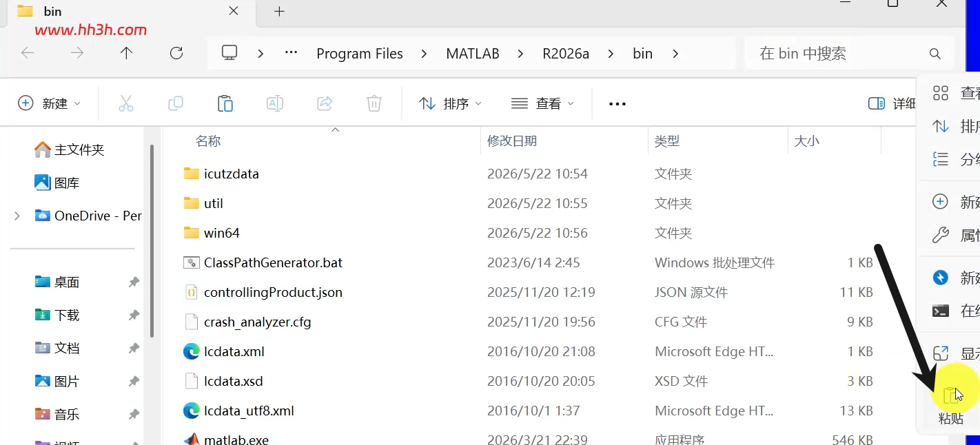Toggle the 详细 details pane button
The height and width of the screenshot is (445, 980).
pos(892,103)
